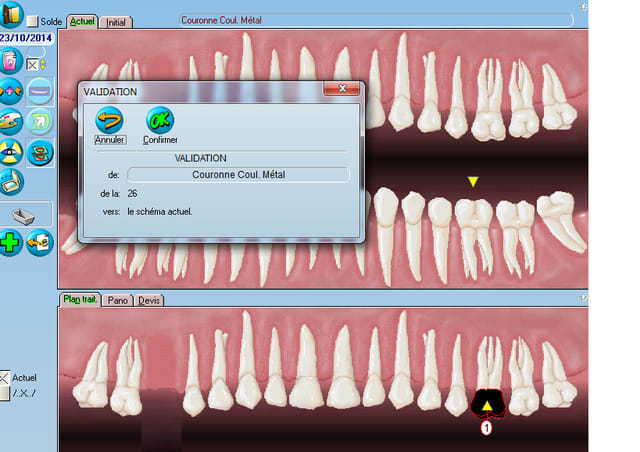
Task: Select the black highlighted tooth marked 1
Action: [x=488, y=402]
